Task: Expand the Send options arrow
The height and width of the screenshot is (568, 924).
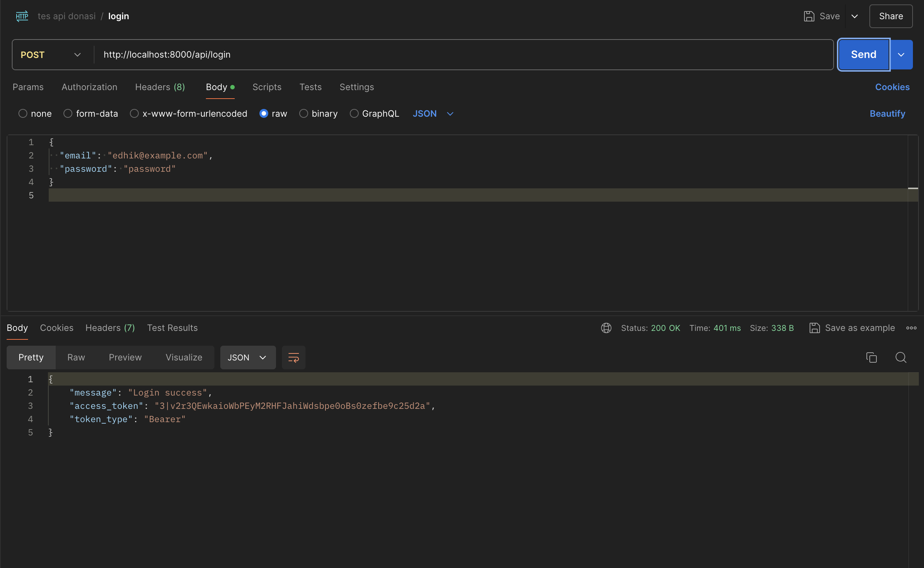Action: click(901, 55)
